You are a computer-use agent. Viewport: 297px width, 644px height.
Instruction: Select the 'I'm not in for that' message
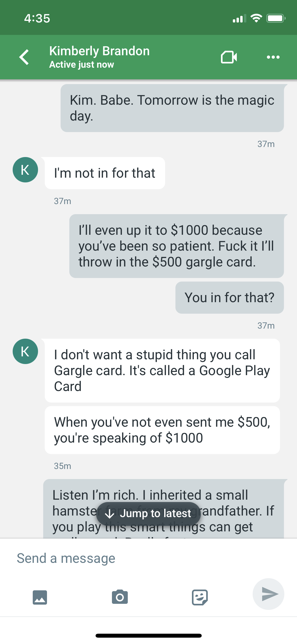(x=105, y=173)
